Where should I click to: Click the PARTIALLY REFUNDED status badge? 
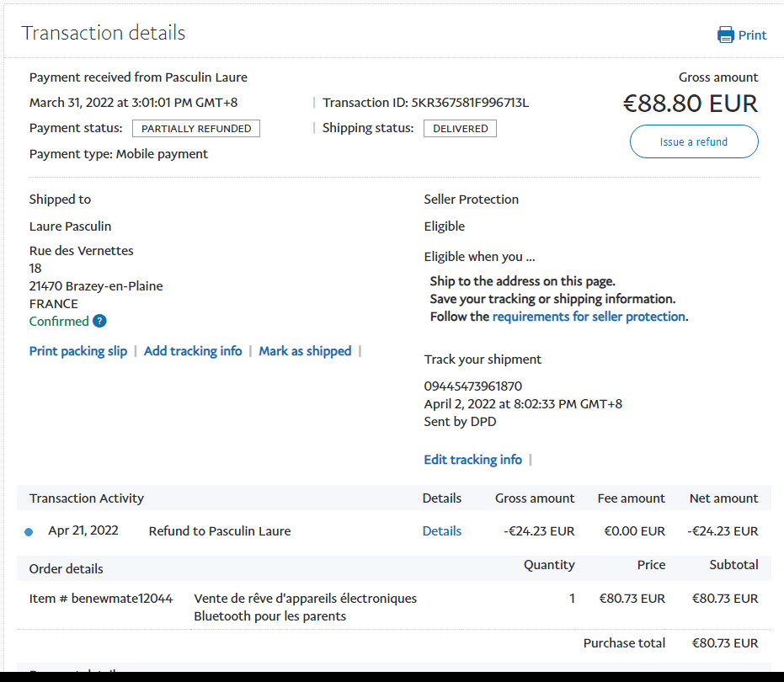click(196, 129)
